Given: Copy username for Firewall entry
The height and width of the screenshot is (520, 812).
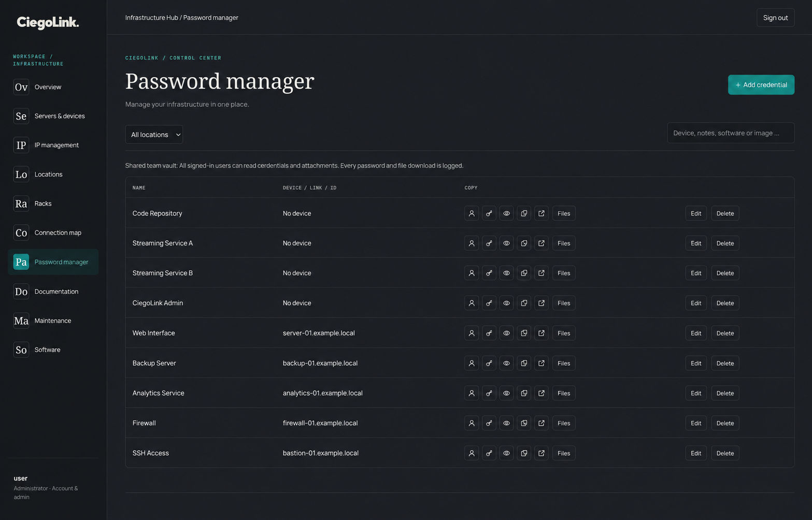Looking at the screenshot, I should click(472, 423).
